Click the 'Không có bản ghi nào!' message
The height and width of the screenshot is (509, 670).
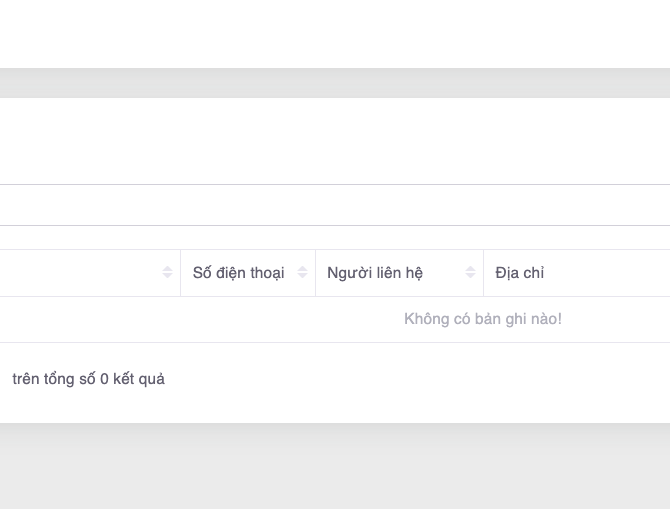point(483,319)
